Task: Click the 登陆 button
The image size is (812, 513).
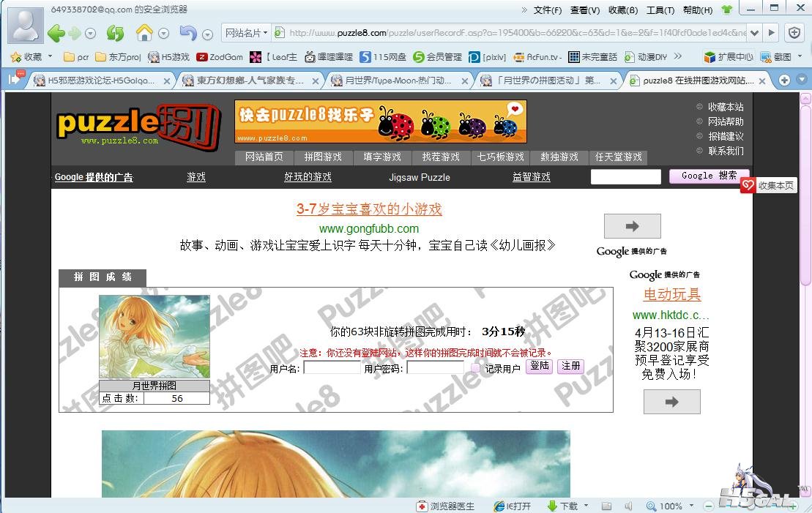Action: [540, 366]
